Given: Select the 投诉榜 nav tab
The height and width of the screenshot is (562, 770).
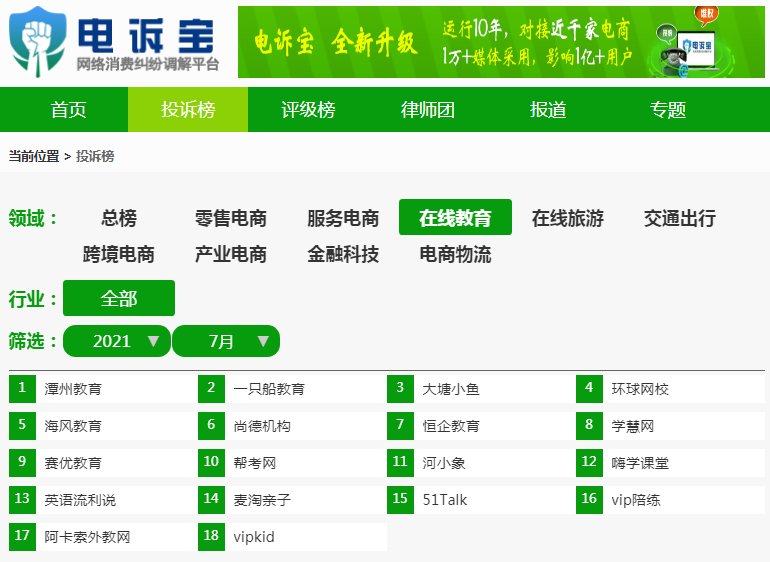Looking at the screenshot, I should tap(188, 110).
